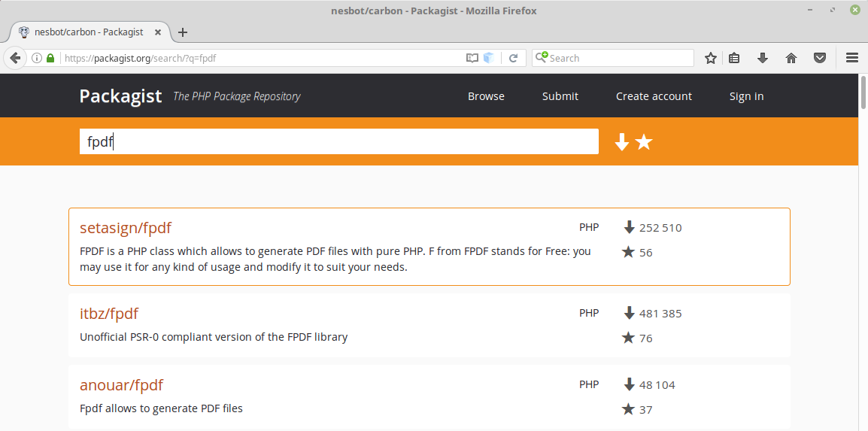Open the setasign/fpdf package
Screen dimensions: 868x431
tap(126, 228)
